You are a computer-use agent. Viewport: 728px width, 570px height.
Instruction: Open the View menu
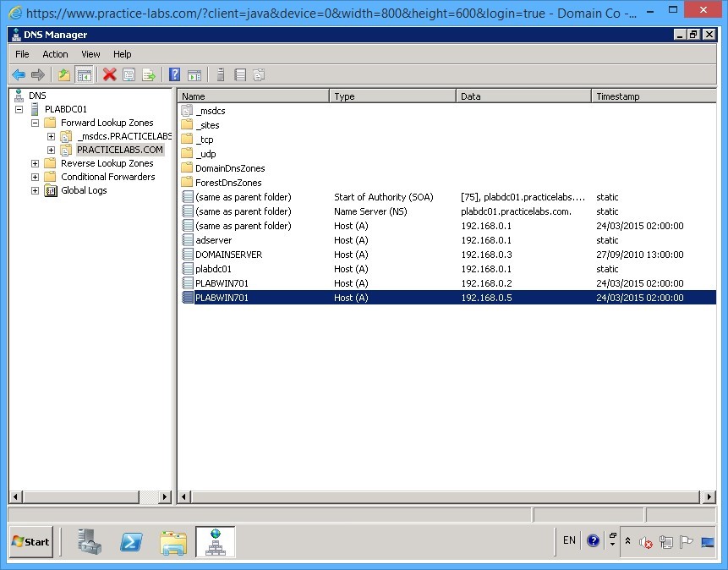[90, 53]
